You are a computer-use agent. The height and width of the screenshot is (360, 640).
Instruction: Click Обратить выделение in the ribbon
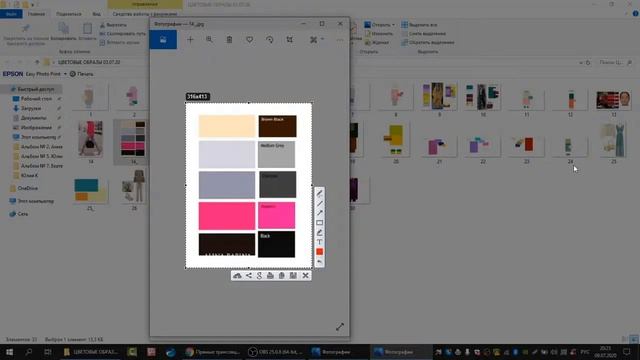pos(428,42)
